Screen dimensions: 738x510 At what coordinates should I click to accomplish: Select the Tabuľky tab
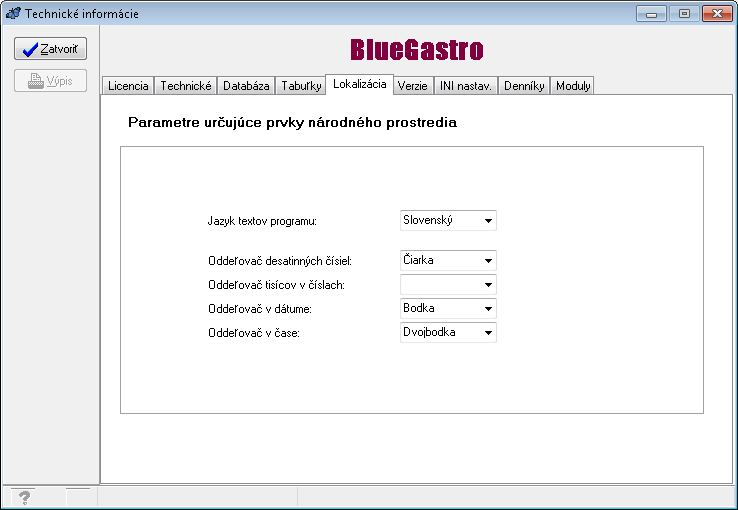[x=301, y=86]
